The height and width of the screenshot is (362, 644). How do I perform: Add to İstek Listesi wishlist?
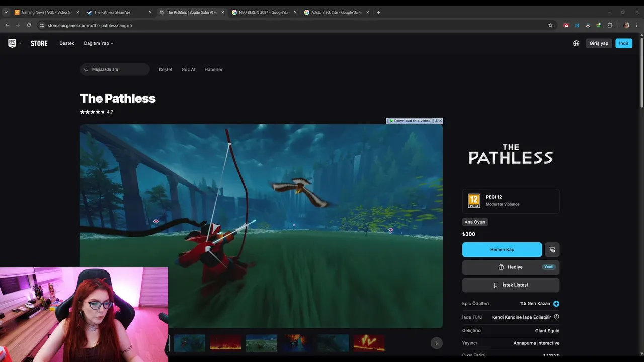pos(511,285)
